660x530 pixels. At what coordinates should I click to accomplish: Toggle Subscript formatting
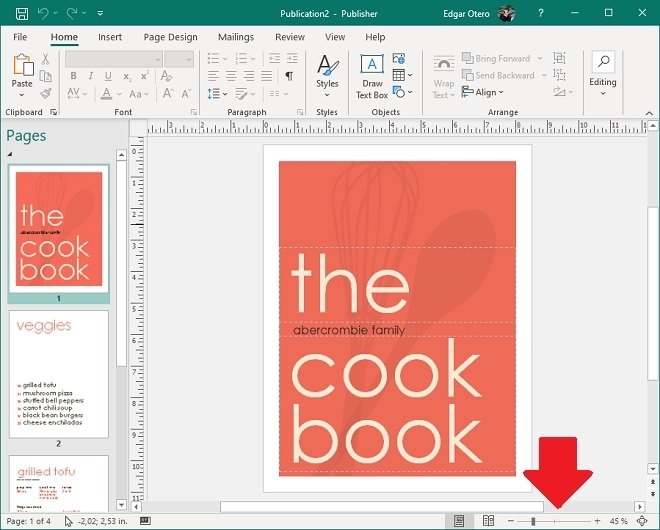click(x=127, y=76)
